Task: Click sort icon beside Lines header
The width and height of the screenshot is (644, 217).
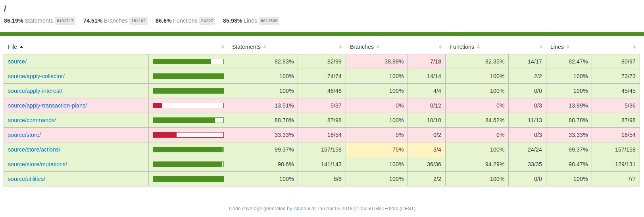Action: (568, 47)
